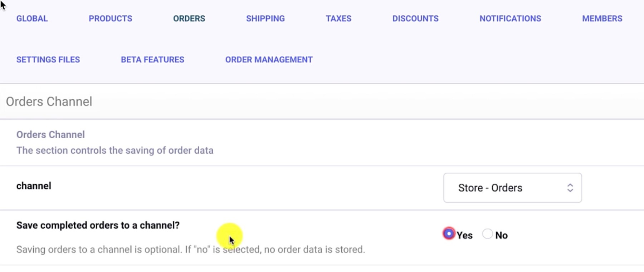The width and height of the screenshot is (644, 272).
Task: Choose Store - Orders as the channel
Action: click(x=491, y=188)
